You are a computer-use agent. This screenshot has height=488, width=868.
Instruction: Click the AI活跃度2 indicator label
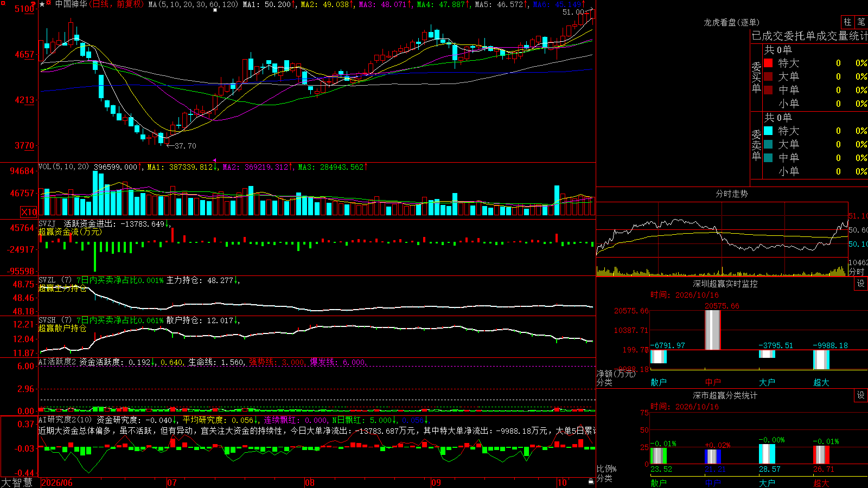coord(58,362)
